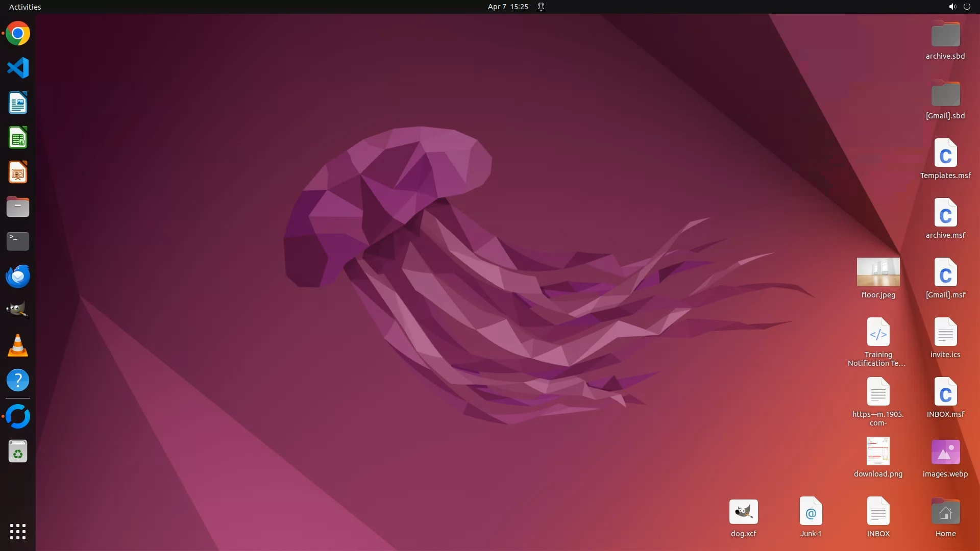The image size is (980, 551).
Task: Open GIMP image editor in dock
Action: (x=18, y=310)
